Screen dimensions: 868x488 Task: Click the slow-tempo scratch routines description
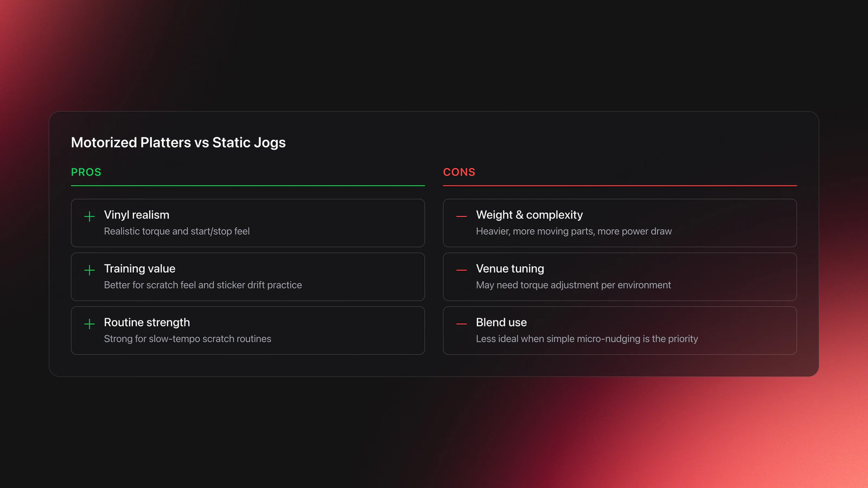(188, 338)
